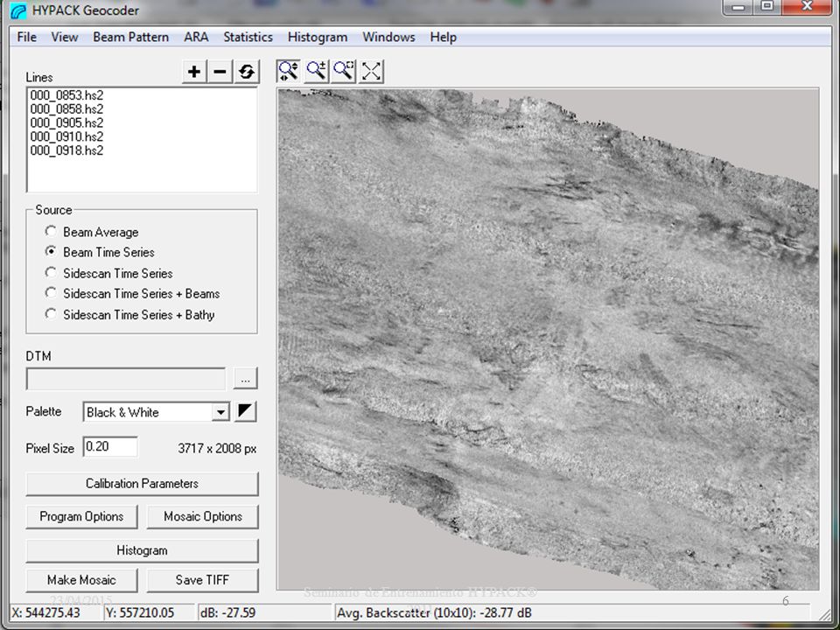
Task: Select line 000_0905.hs2
Action: point(67,123)
